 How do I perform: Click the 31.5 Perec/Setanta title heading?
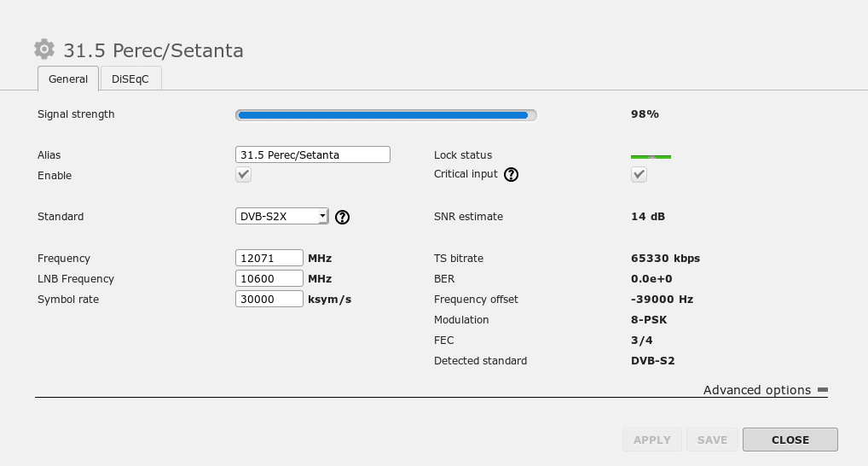point(153,50)
